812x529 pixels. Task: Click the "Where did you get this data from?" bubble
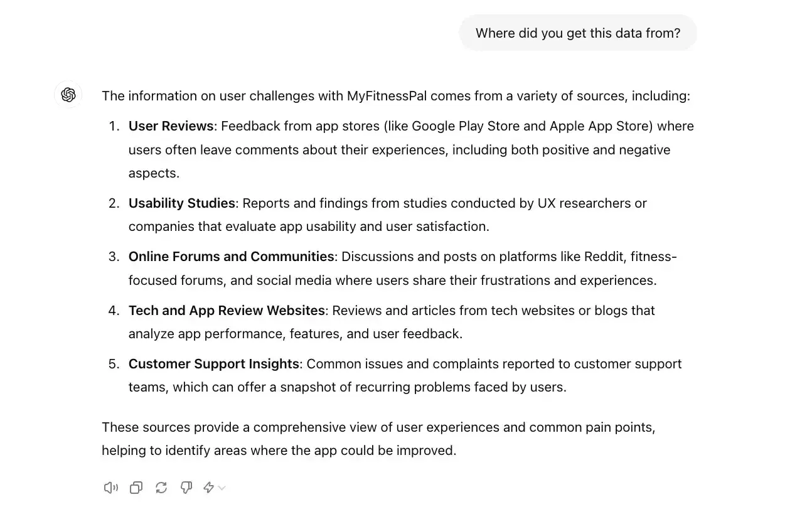tap(577, 33)
